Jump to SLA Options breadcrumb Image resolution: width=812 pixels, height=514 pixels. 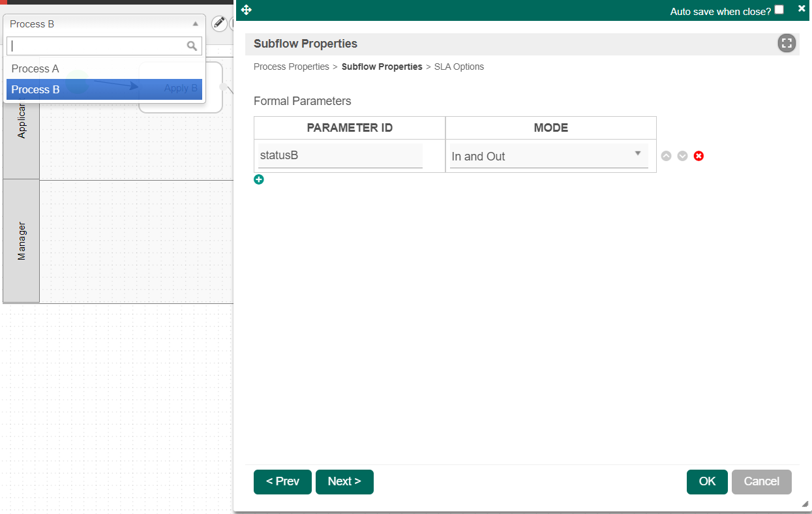point(459,67)
